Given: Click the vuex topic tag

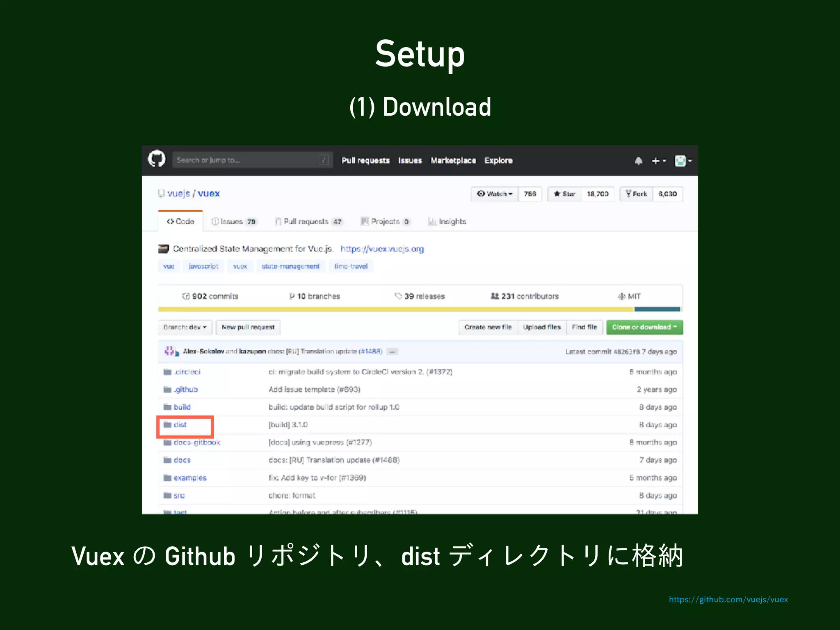Looking at the screenshot, I should coord(240,266).
